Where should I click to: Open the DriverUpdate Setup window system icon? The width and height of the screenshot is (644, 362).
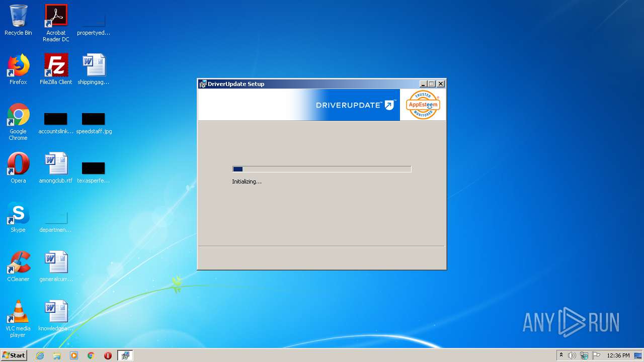tap(203, 84)
